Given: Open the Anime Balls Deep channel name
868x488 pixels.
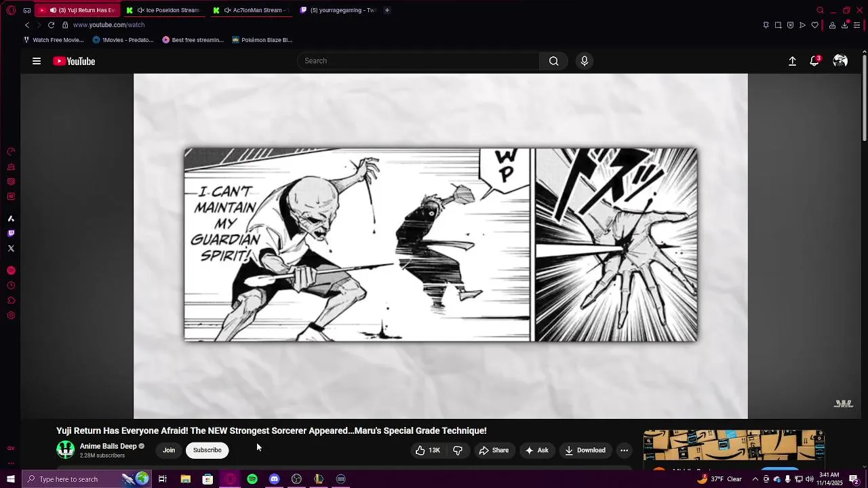Looking at the screenshot, I should (108, 446).
